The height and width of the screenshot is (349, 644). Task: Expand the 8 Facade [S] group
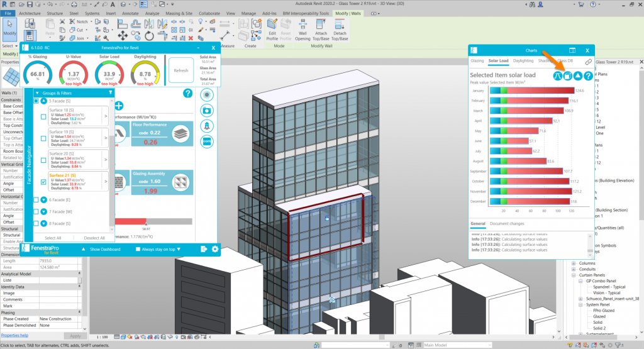[x=44, y=223]
